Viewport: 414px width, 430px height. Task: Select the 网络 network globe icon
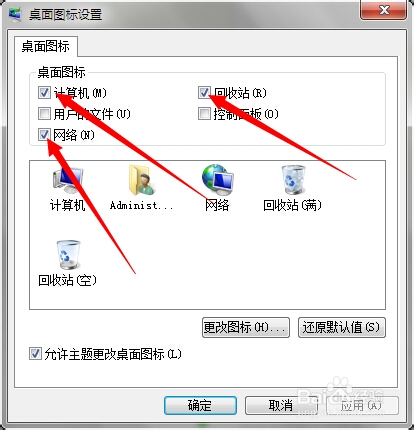(x=217, y=179)
